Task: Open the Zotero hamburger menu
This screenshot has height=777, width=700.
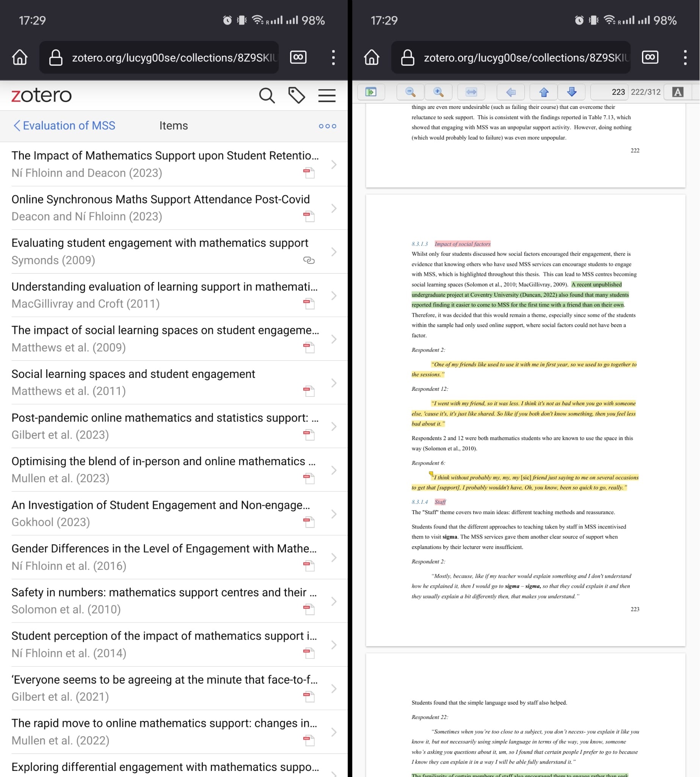Action: point(327,96)
